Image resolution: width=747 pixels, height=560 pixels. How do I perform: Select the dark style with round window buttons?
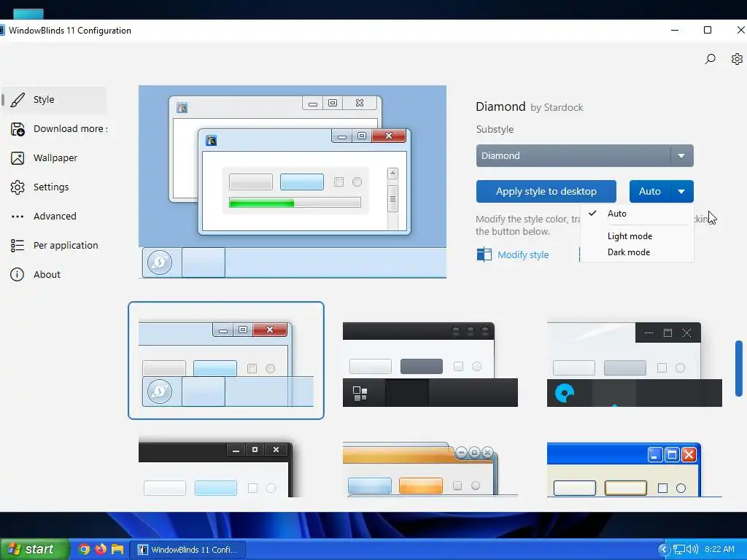tap(430, 365)
